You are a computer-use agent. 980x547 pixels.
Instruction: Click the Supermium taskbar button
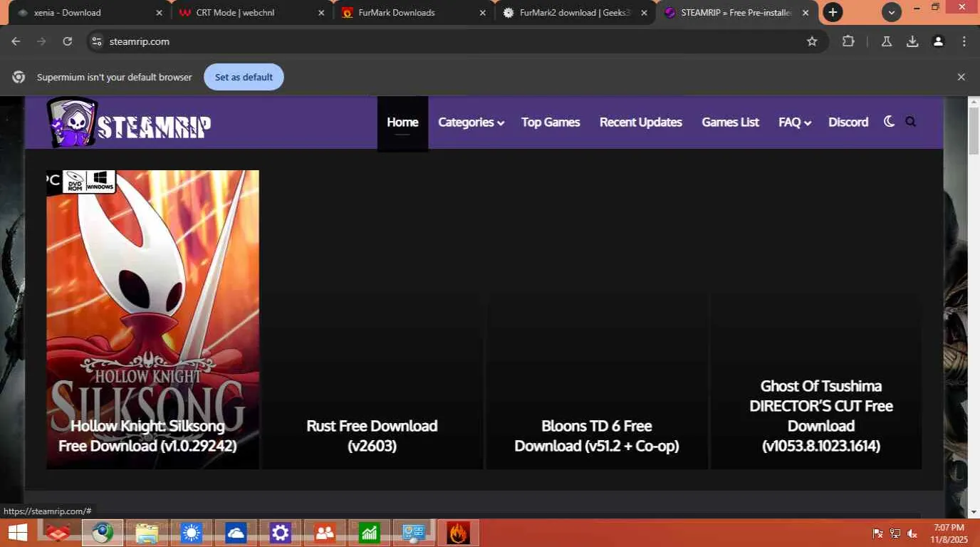[103, 533]
